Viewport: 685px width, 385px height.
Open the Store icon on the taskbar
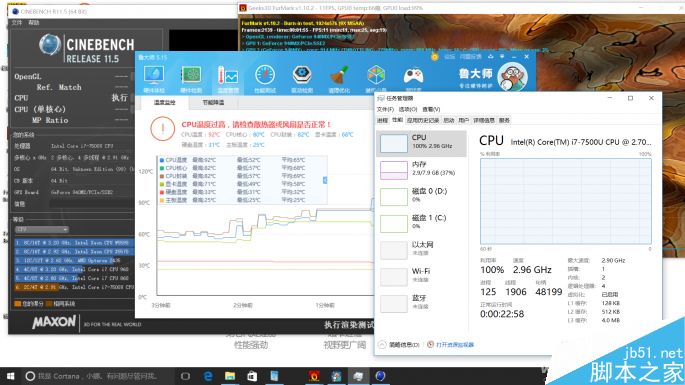pyautogui.click(x=252, y=376)
